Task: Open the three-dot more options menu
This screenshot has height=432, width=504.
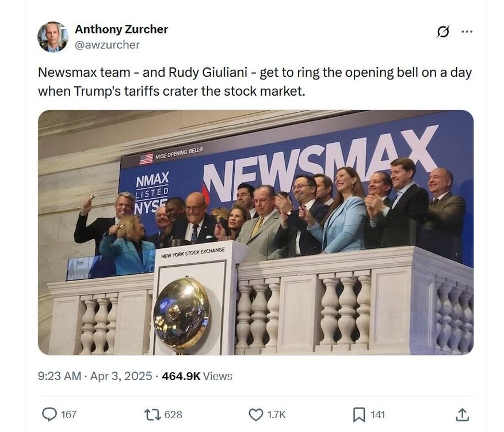Action: tap(467, 32)
